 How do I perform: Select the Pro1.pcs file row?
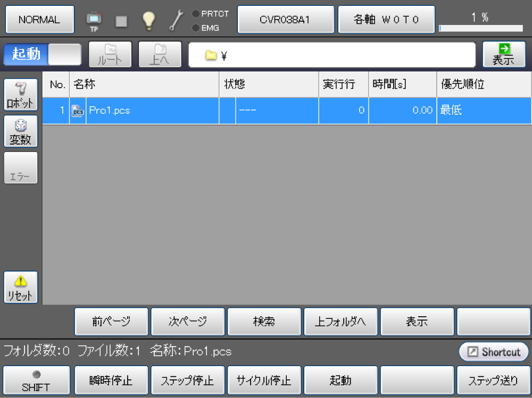click(144, 111)
